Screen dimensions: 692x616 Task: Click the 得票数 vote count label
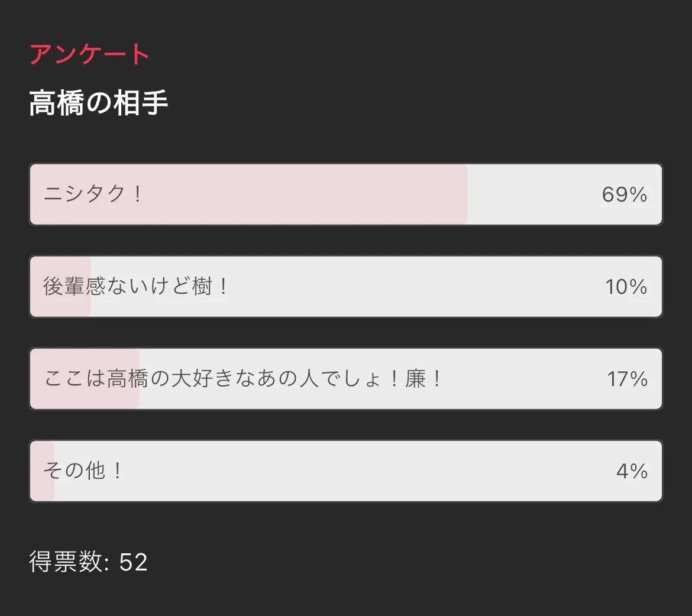click(x=66, y=562)
